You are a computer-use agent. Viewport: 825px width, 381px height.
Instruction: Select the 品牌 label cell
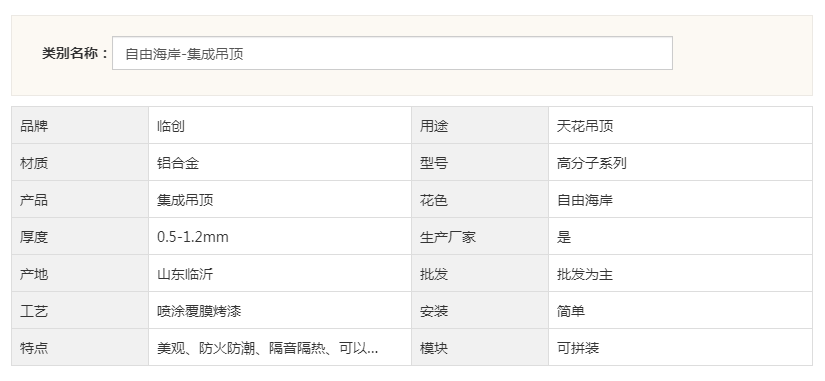click(x=80, y=126)
